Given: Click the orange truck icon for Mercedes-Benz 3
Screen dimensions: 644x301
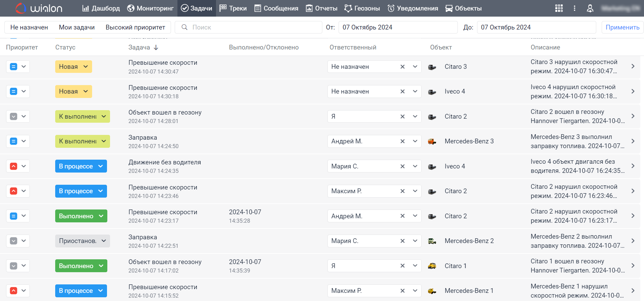Looking at the screenshot, I should (432, 141).
